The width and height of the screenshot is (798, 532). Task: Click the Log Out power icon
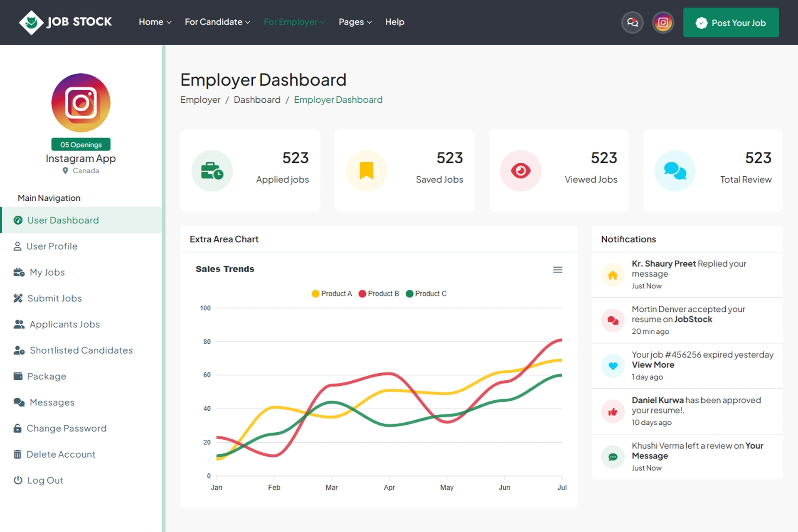coord(18,480)
